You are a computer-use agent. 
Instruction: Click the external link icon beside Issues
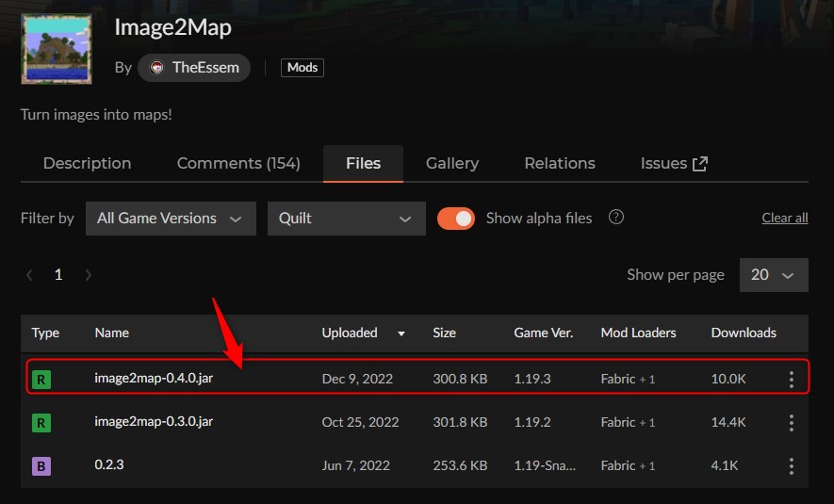[700, 164]
